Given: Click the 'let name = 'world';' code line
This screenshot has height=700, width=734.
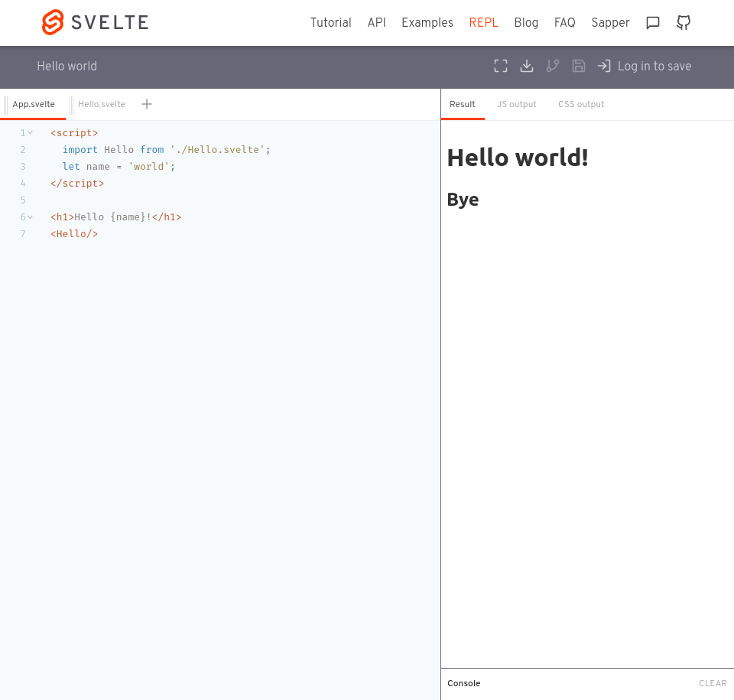Looking at the screenshot, I should click(119, 166).
